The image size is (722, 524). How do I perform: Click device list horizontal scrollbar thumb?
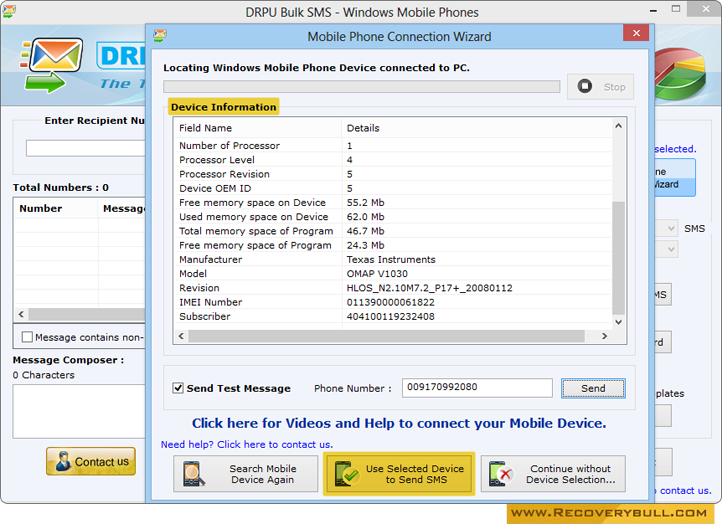(386, 336)
